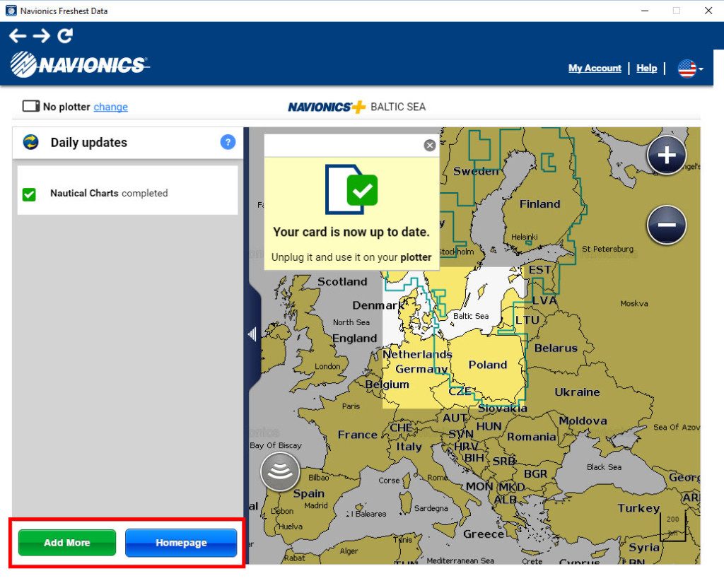Image resolution: width=724 pixels, height=588 pixels.
Task: Zoom in on the map
Action: coord(666,155)
